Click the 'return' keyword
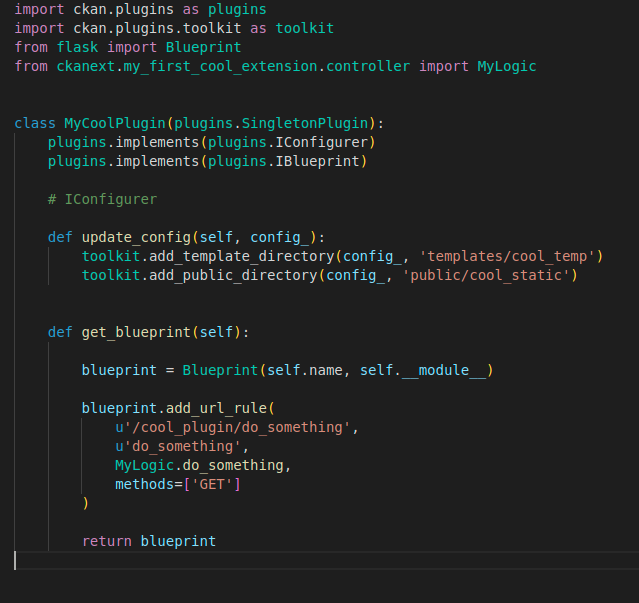639x603 pixels. click(x=107, y=541)
